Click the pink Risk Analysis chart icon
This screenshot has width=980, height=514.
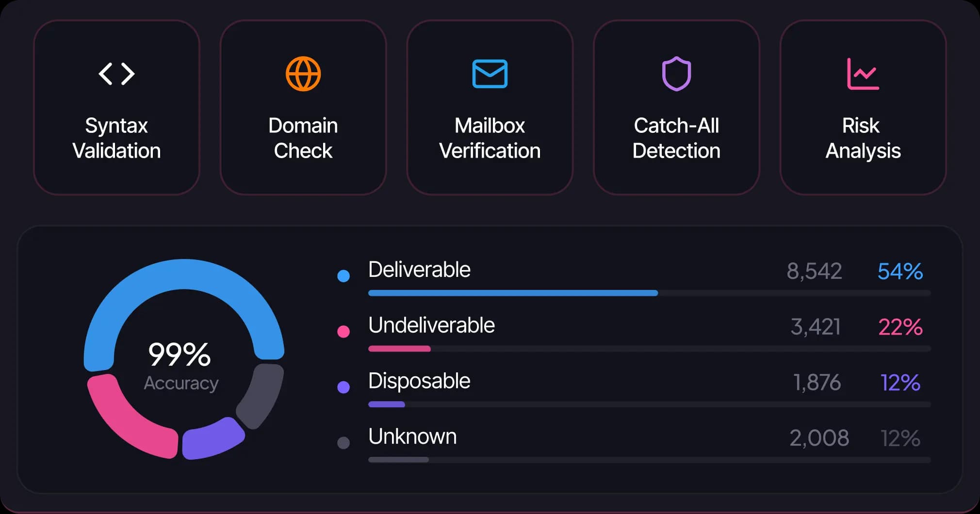point(863,74)
